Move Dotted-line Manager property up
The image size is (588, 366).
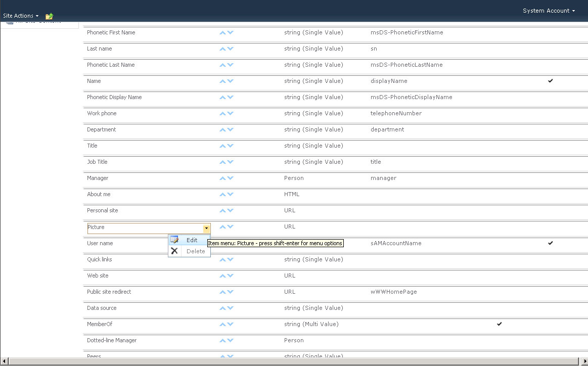[222, 341]
